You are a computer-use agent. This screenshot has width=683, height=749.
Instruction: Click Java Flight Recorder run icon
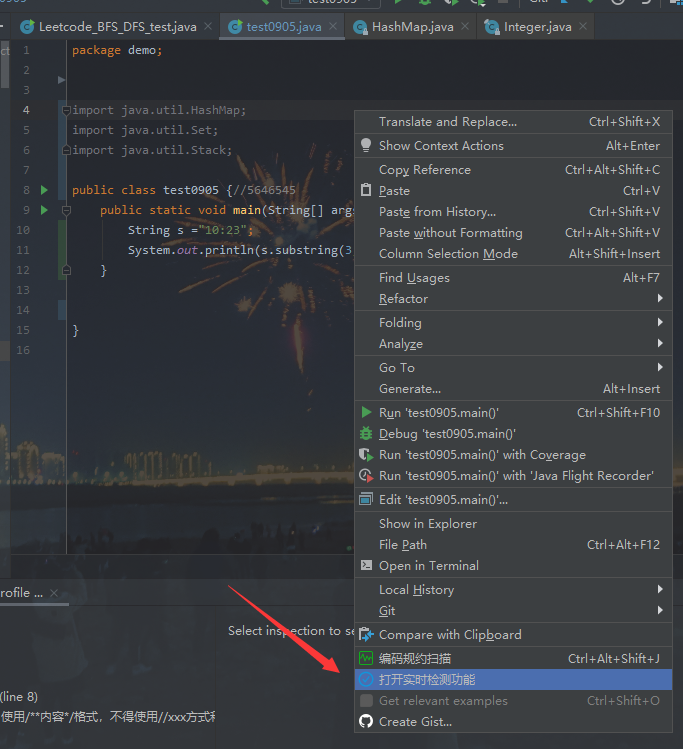(366, 475)
